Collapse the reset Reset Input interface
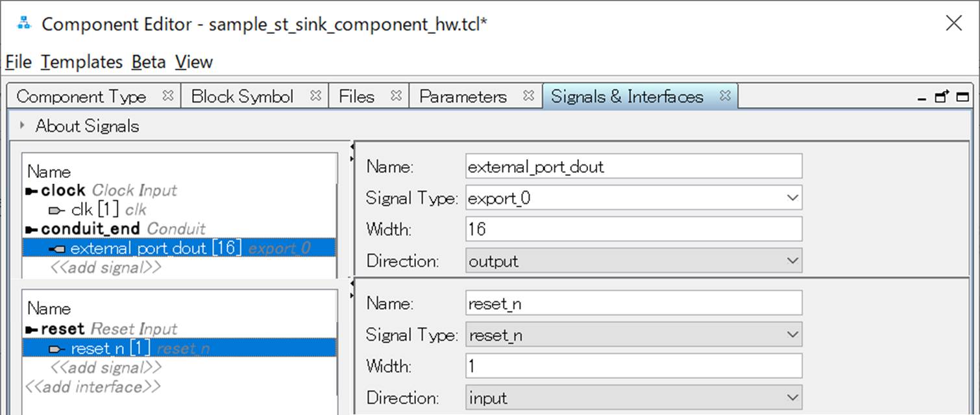The image size is (980, 415). 31,328
